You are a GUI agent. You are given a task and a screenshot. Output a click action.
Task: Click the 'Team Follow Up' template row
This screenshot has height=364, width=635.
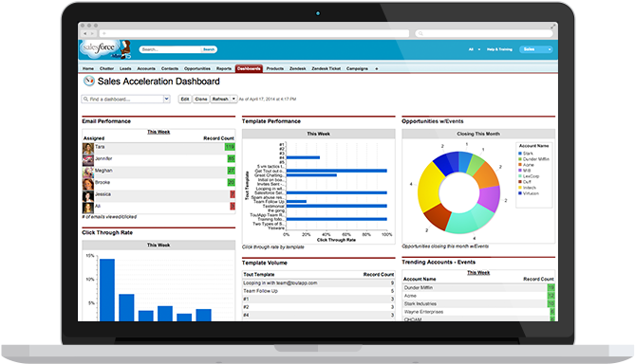pos(318,291)
